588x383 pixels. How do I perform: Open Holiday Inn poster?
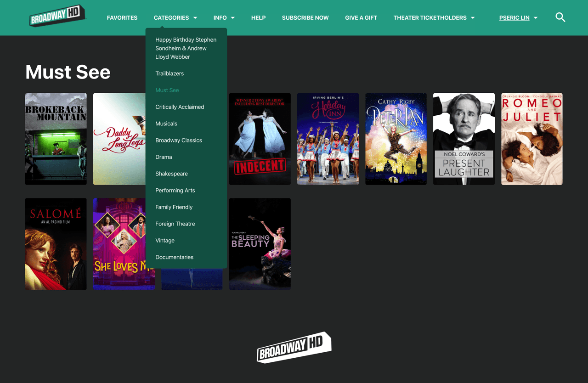[328, 139]
